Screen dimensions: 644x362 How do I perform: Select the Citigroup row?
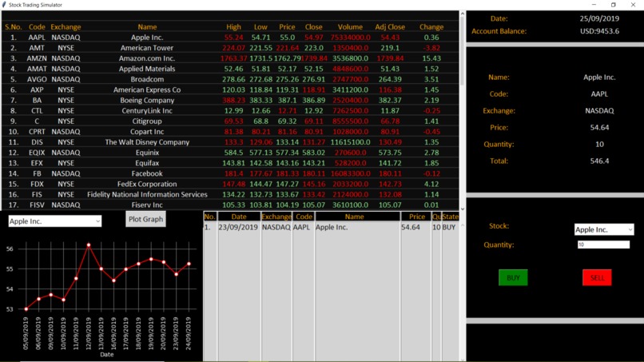230,121
